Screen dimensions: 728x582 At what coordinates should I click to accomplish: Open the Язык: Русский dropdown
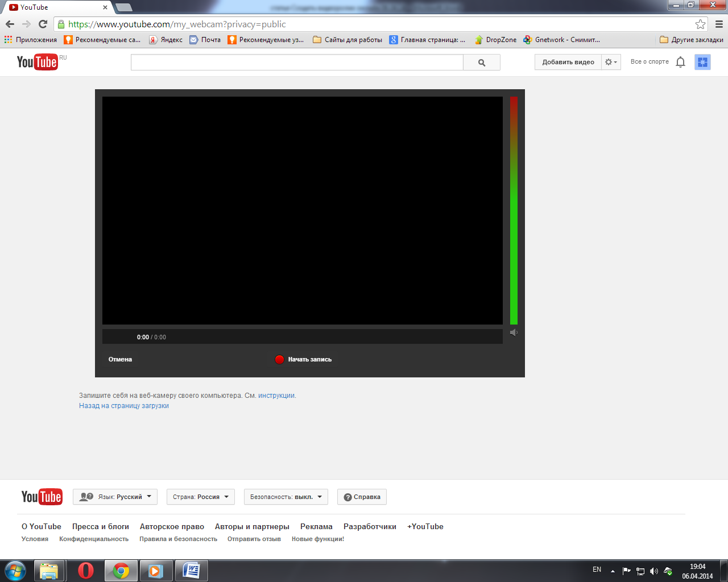[115, 497]
